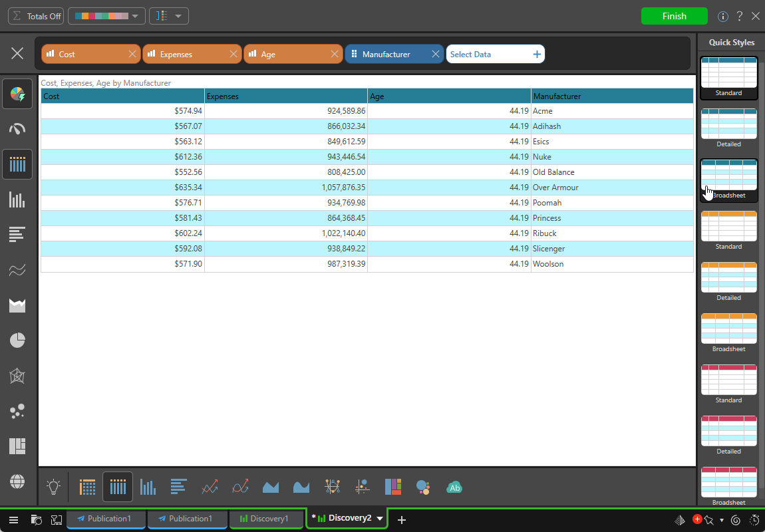Open the Discovery2 tab dropdown arrow
The image size is (765, 532).
pyautogui.click(x=380, y=518)
